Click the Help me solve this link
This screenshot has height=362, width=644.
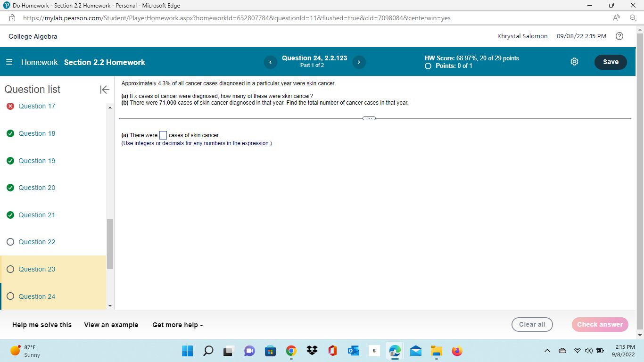pos(41,325)
